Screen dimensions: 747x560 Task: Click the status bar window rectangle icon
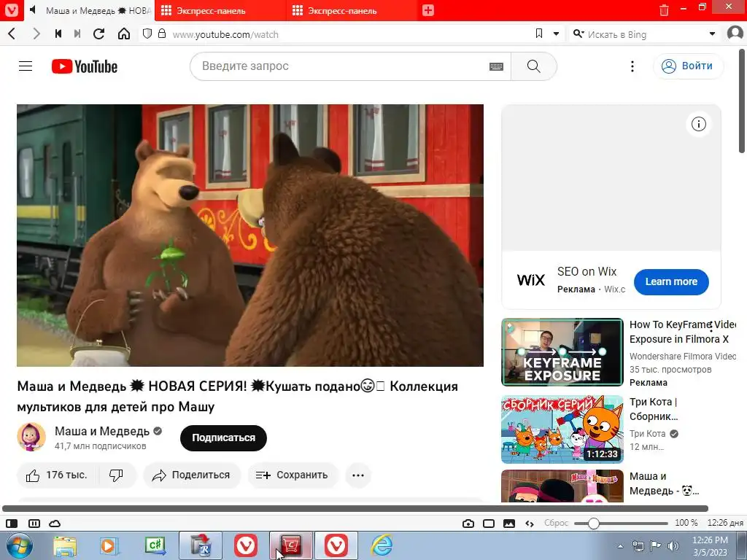coord(488,524)
